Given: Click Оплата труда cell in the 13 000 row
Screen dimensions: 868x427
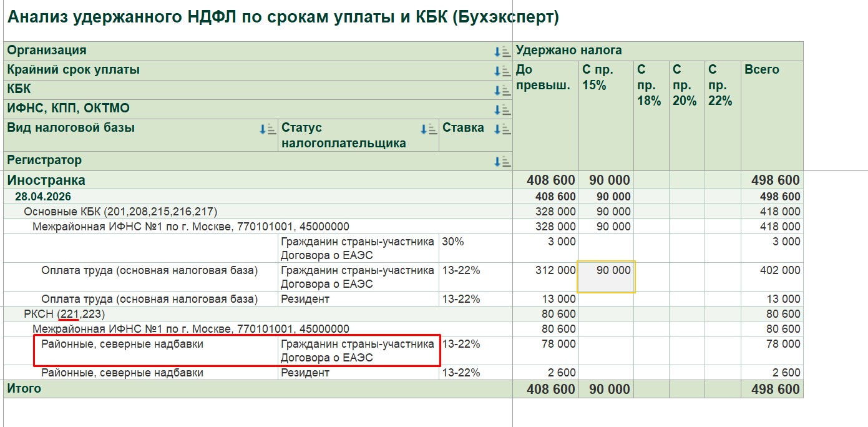Looking at the screenshot, I should (x=141, y=300).
